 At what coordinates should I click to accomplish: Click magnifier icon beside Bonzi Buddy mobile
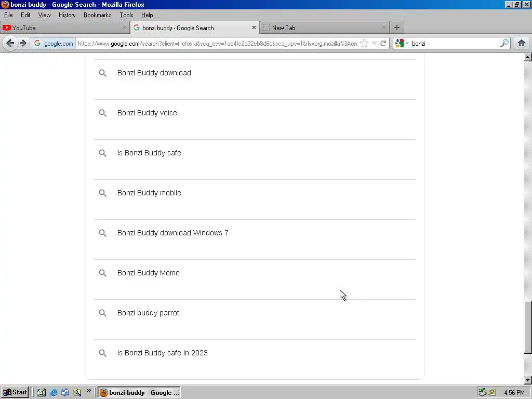point(102,193)
